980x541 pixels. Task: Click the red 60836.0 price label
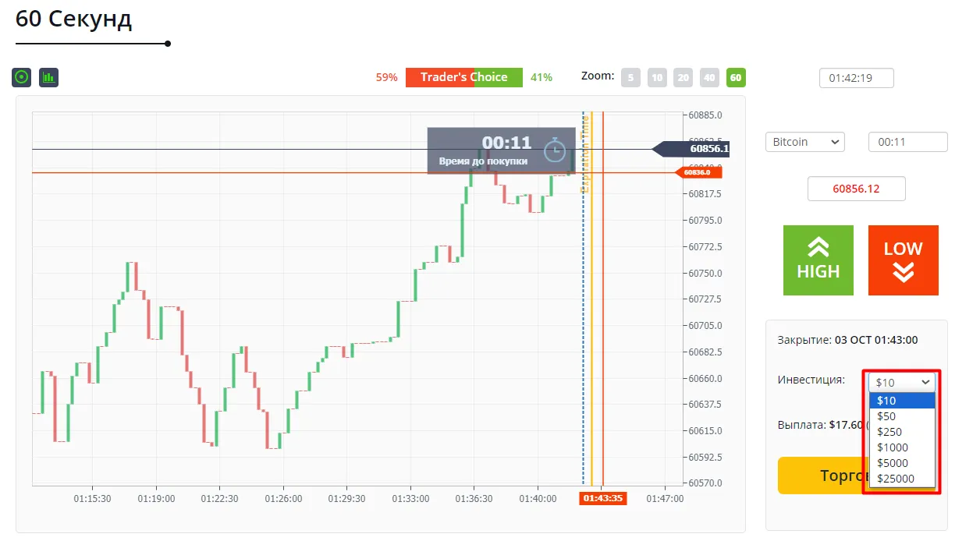(x=698, y=172)
